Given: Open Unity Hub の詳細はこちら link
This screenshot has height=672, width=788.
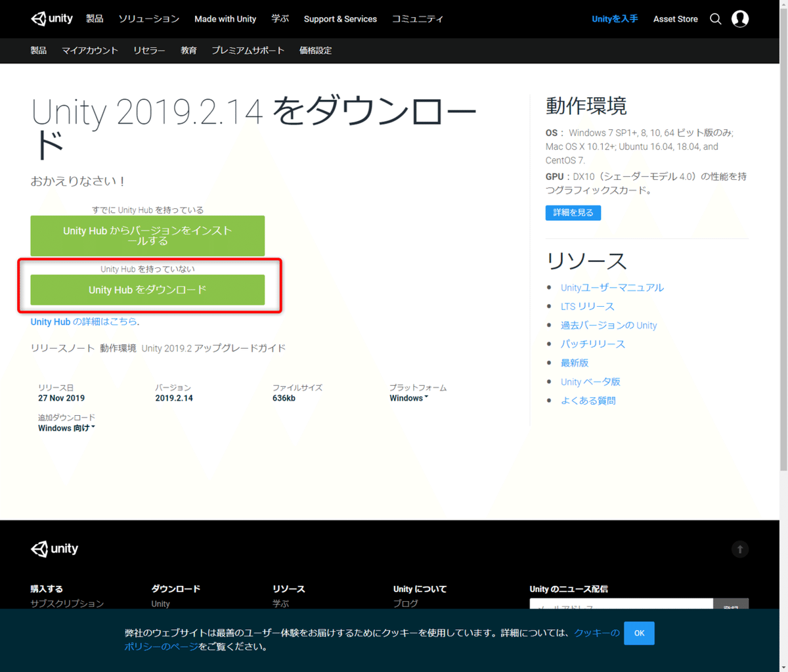Looking at the screenshot, I should pyautogui.click(x=84, y=322).
